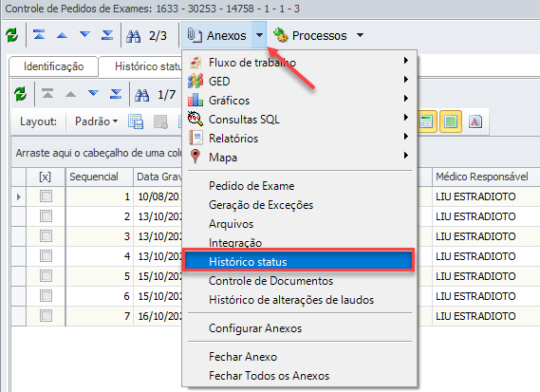Expand Fluxo de trabalho submenu arrow
The width and height of the screenshot is (540, 392).
point(406,61)
